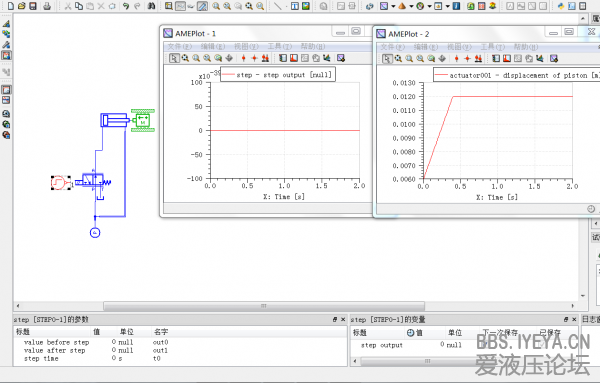Open 视图 menu in AMEPlot - 1
The width and height of the screenshot is (600, 383).
tap(246, 46)
